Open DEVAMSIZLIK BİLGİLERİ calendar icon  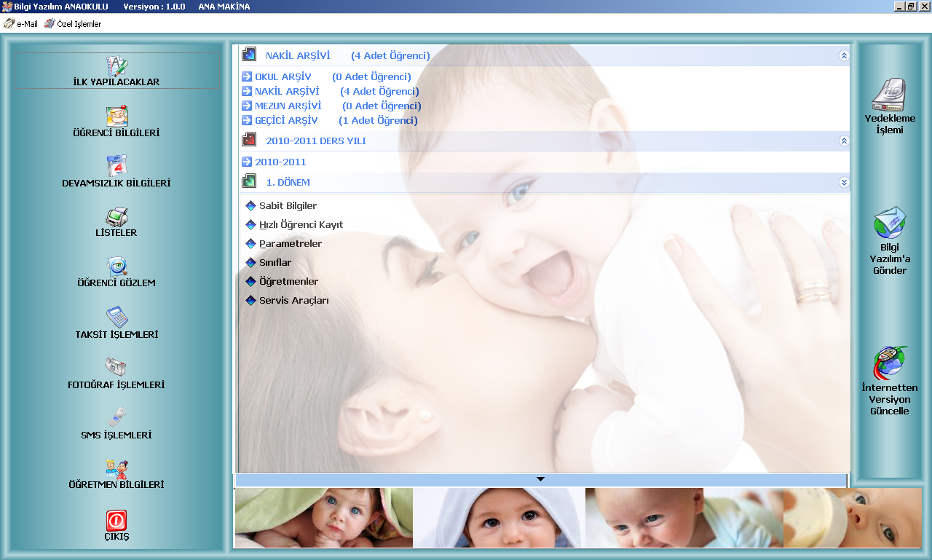click(116, 166)
